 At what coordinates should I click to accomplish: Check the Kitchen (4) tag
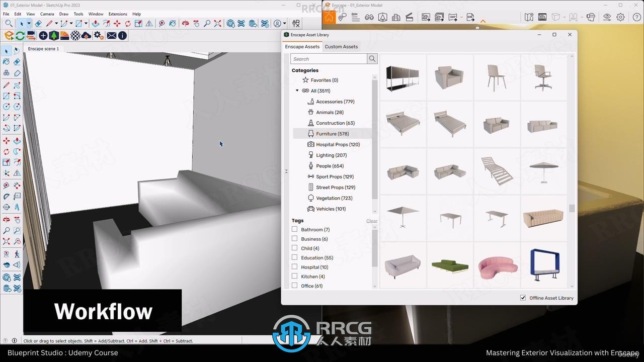click(295, 276)
